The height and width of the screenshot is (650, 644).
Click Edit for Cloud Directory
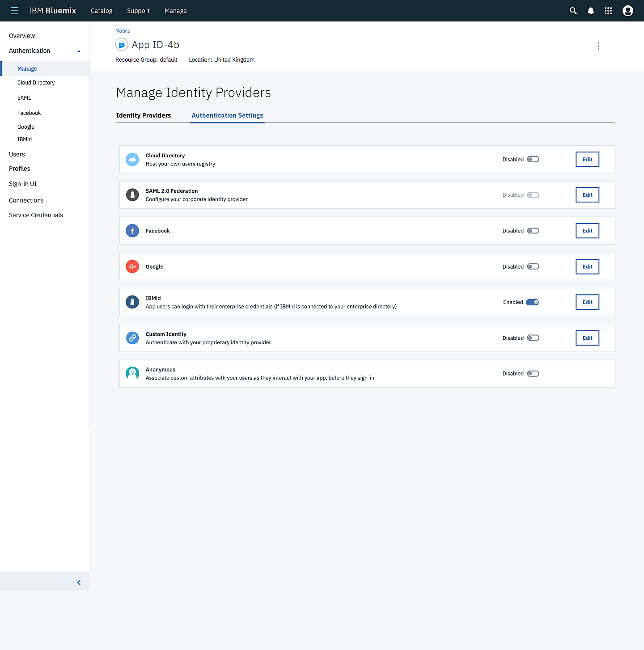coord(587,159)
